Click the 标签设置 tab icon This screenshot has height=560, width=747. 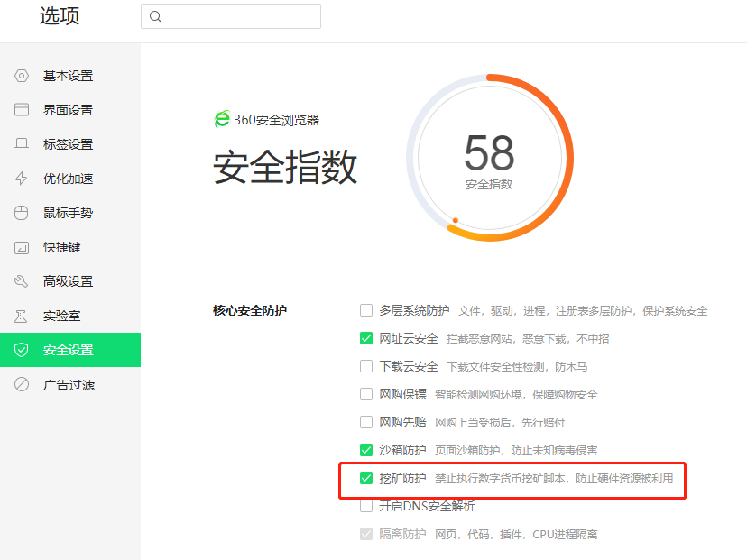click(22, 143)
